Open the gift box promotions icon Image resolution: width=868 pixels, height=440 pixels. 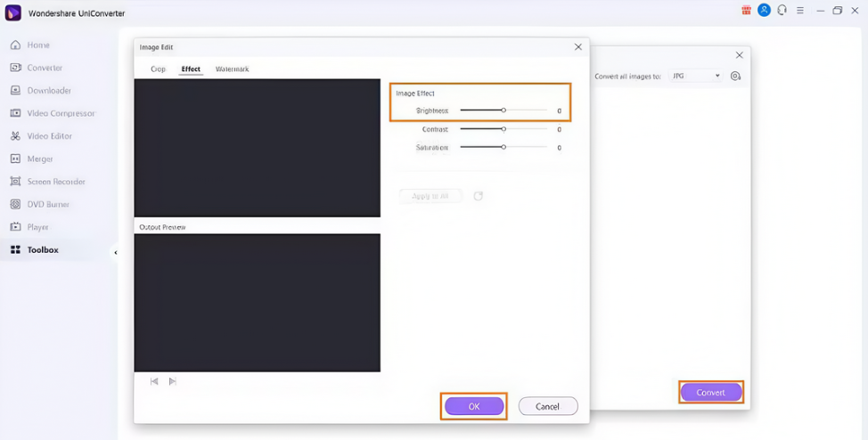[x=746, y=10]
